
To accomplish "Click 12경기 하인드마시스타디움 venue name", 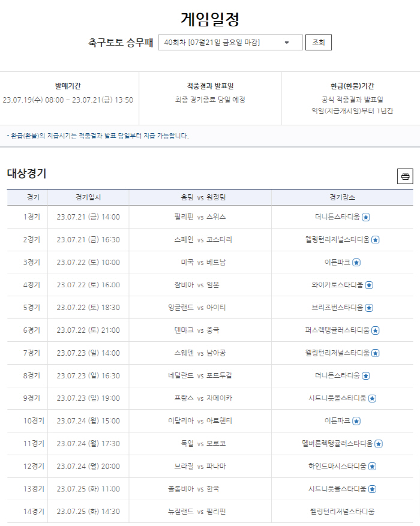I will pyautogui.click(x=337, y=466).
